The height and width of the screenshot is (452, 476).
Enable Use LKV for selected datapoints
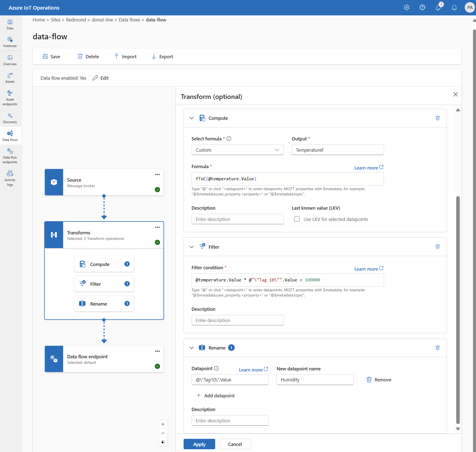[297, 219]
